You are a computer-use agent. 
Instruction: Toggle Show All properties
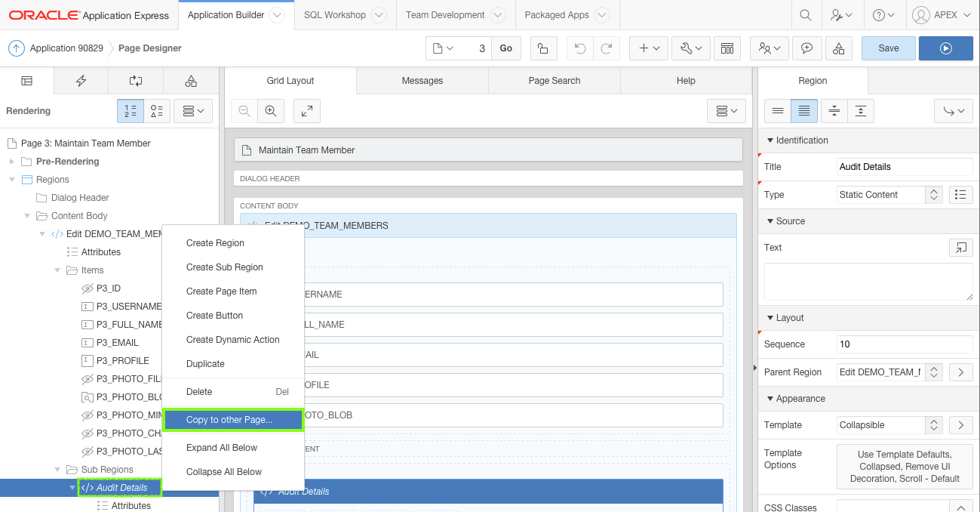click(804, 111)
